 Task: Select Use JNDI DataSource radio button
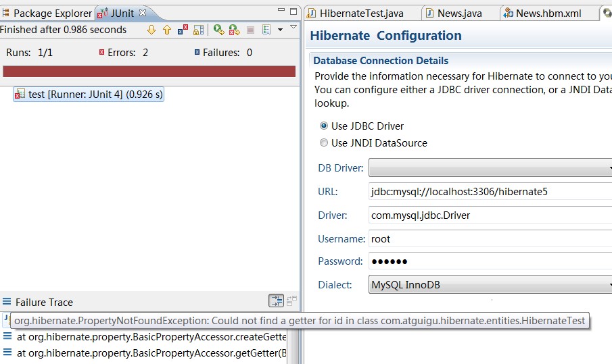(x=323, y=142)
